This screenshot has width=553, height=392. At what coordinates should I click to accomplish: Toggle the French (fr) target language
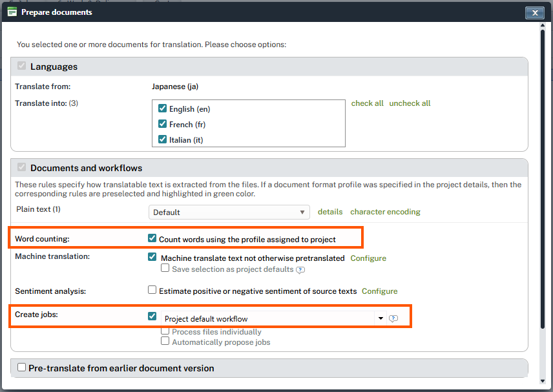pyautogui.click(x=163, y=124)
